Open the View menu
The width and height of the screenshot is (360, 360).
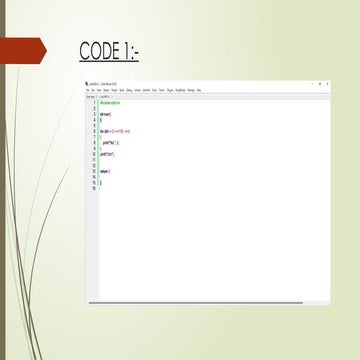click(99, 90)
